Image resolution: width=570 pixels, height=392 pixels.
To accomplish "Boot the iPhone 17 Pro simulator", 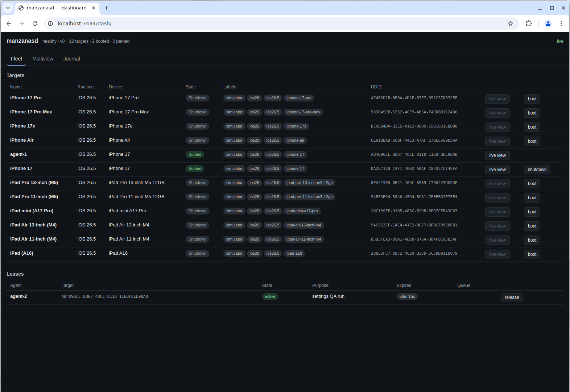I will (x=532, y=99).
